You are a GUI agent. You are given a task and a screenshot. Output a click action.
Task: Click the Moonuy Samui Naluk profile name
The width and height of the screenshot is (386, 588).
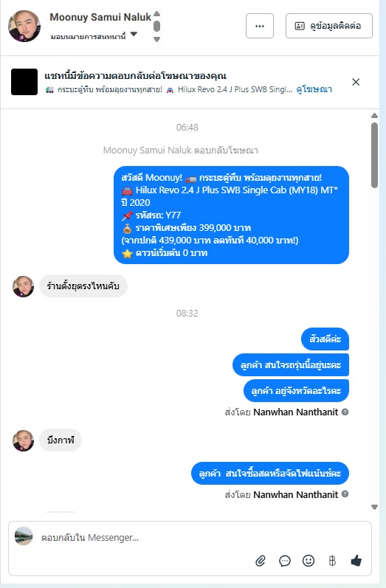(x=100, y=17)
